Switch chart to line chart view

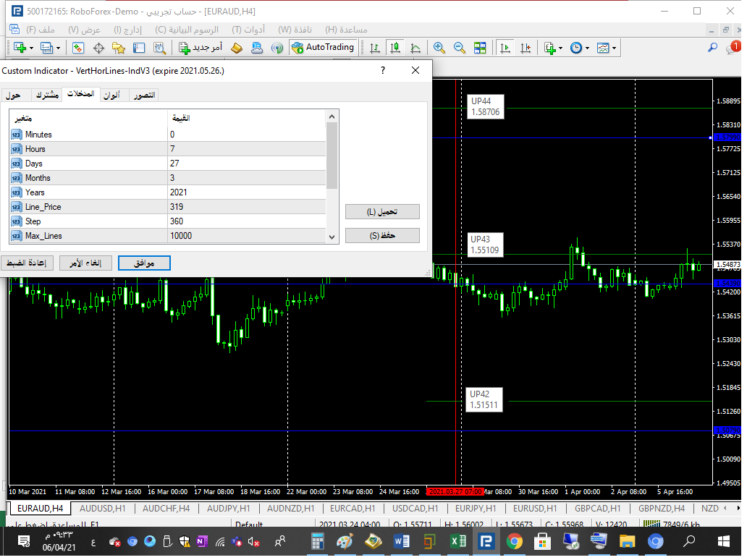[x=415, y=48]
